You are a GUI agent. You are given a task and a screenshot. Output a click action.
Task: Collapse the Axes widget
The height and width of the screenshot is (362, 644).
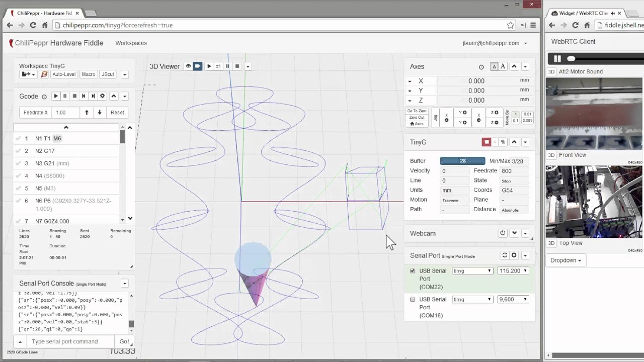[514, 66]
